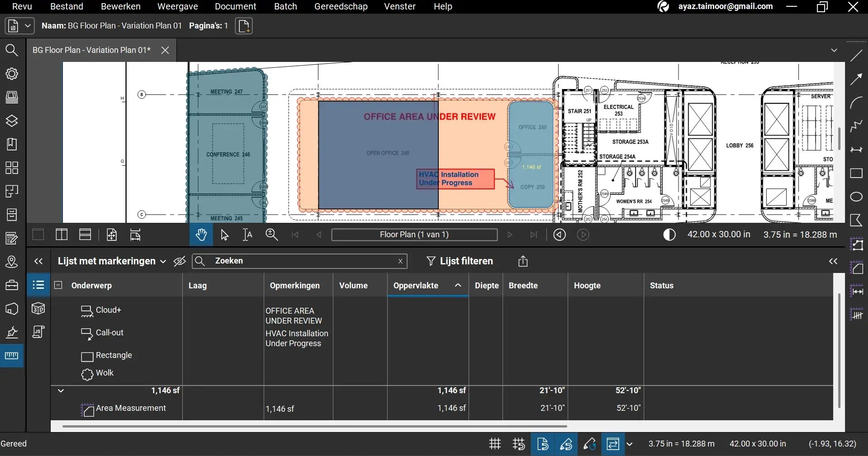This screenshot has width=868, height=456.
Task: Collapse markups panel with left double chevron
Action: [38, 261]
